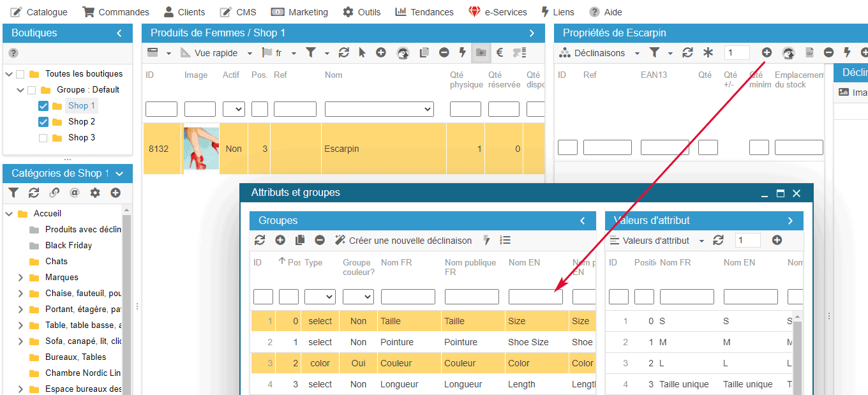Click the categories settings gear icon

(95, 193)
